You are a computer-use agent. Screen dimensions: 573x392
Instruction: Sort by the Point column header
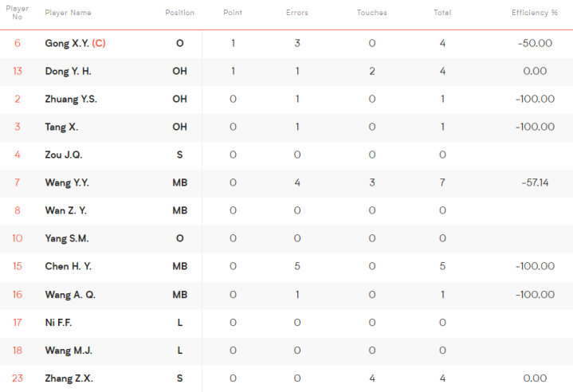pyautogui.click(x=233, y=13)
